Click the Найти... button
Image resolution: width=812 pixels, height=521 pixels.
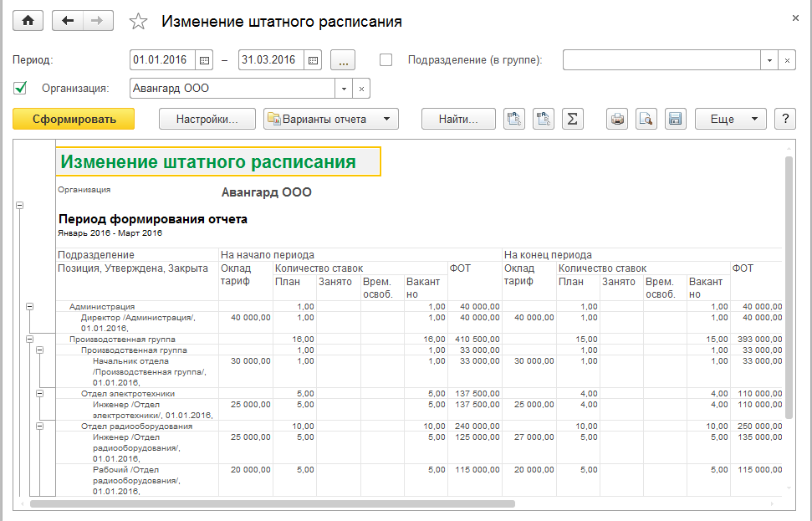click(458, 119)
